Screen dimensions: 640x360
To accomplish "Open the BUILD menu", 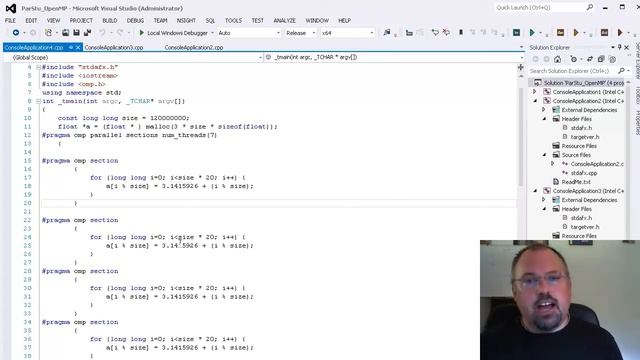I will (x=109, y=20).
